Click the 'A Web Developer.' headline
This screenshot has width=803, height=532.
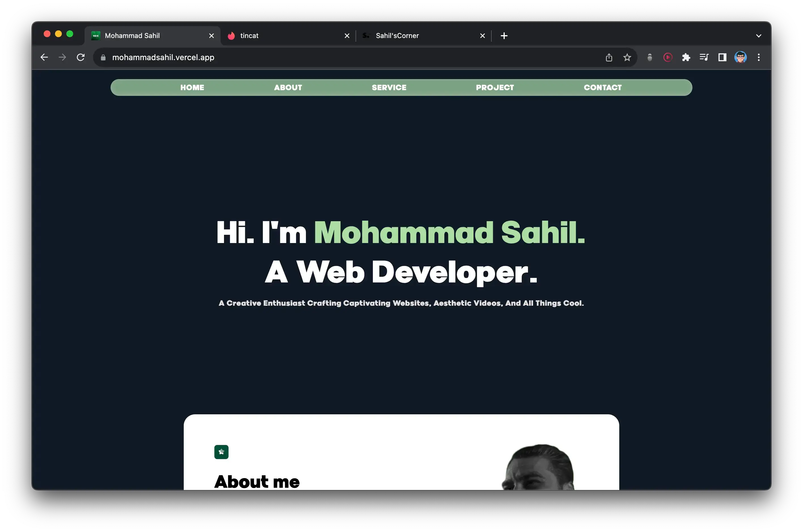tap(401, 272)
